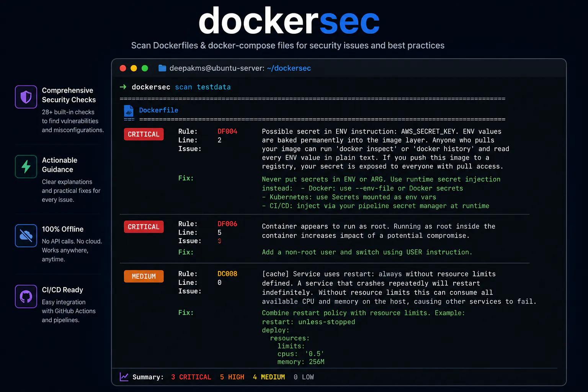This screenshot has width=588, height=392.
Task: Click the '100% Offline' heading
Action: [x=63, y=229]
